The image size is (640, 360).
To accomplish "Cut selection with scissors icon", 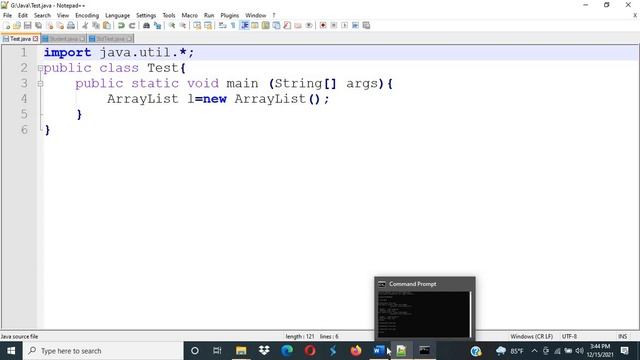I will 85,25.
